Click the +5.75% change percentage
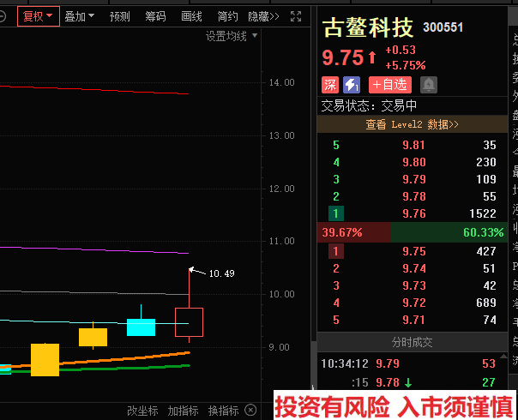 (406, 65)
